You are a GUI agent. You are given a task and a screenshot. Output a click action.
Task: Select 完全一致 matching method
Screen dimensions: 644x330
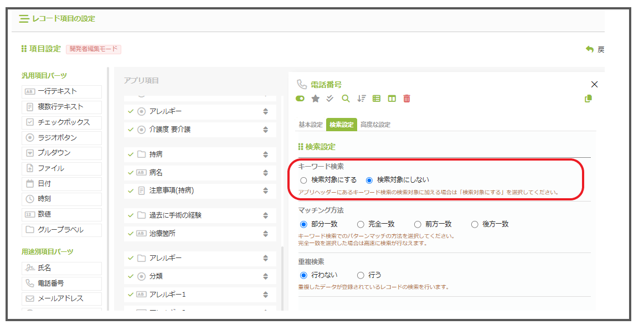coord(360,224)
